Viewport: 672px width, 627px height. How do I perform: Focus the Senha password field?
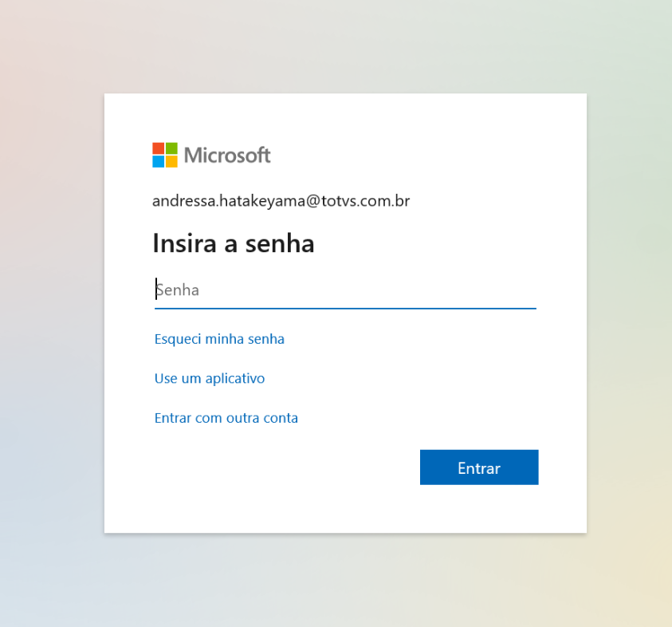click(345, 290)
